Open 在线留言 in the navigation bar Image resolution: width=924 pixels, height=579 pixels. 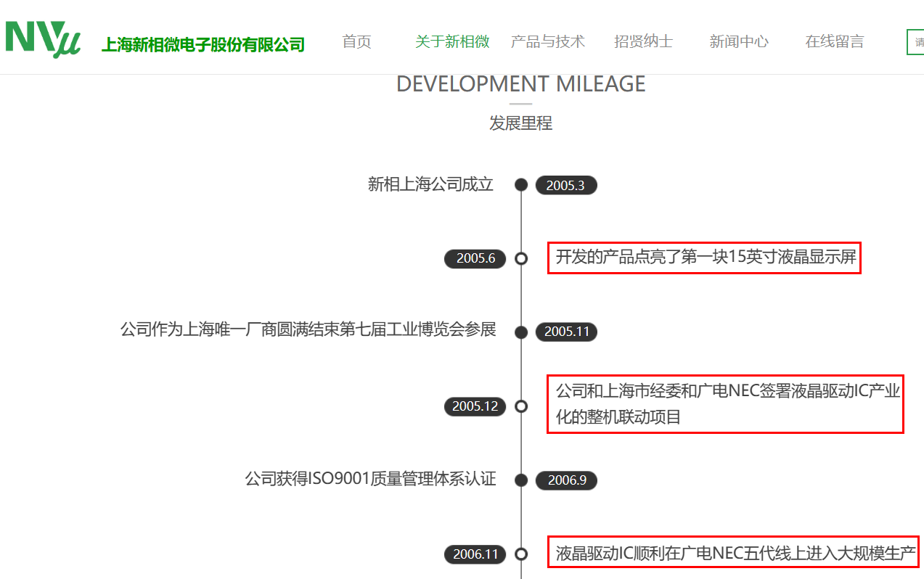(835, 42)
